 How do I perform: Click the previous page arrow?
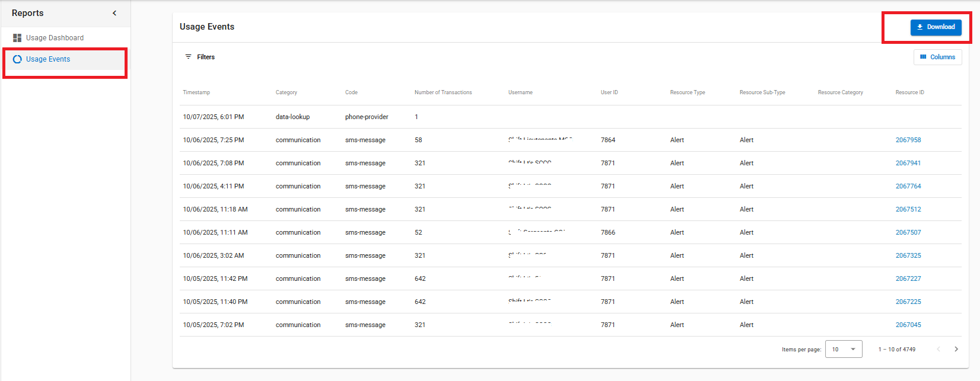(x=938, y=349)
